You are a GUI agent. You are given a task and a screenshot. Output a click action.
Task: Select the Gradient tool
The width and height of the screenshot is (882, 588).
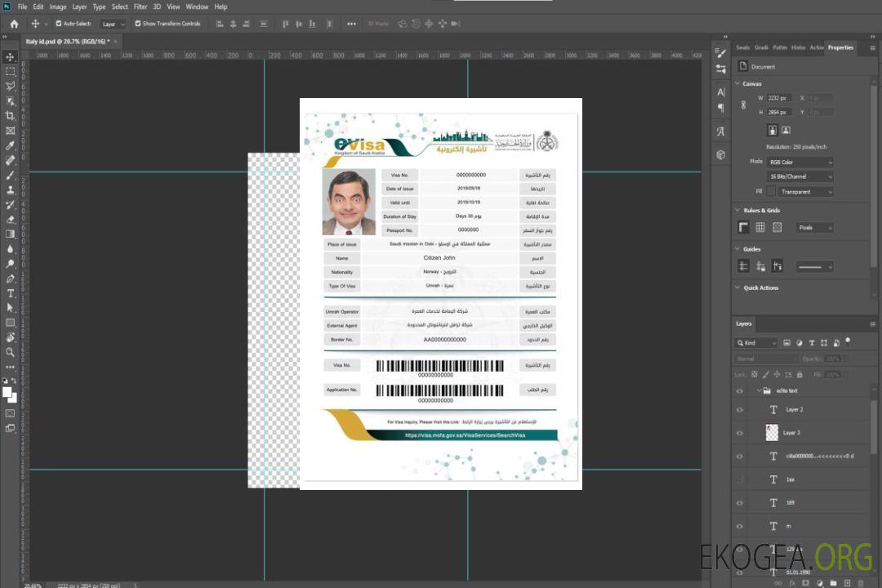coord(10,234)
